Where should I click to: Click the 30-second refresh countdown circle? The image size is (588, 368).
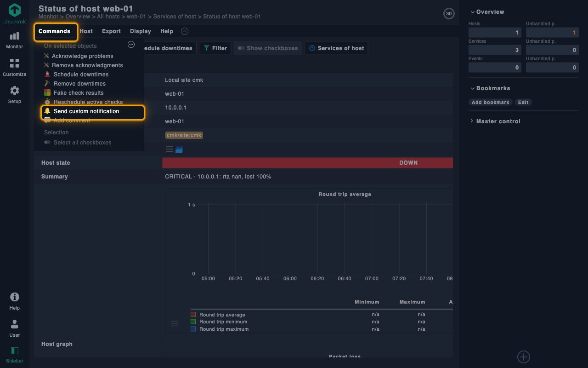point(449,14)
